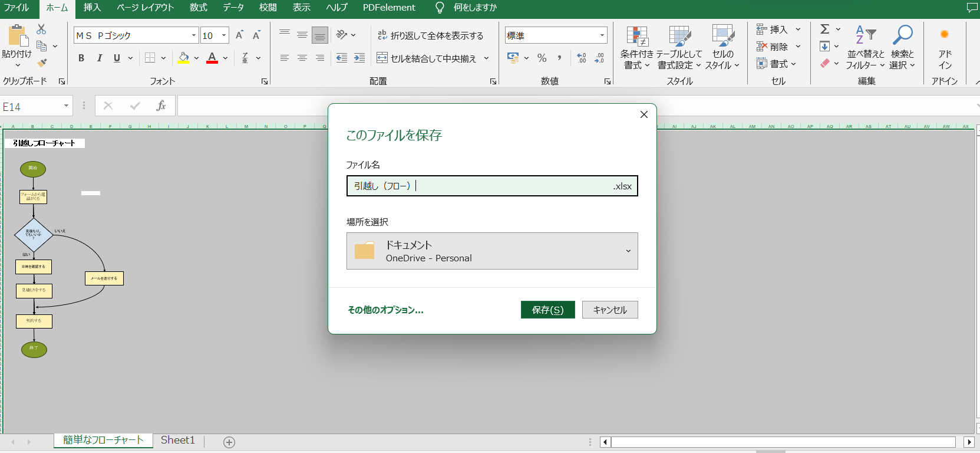Click the ファイル名 input field
The image size is (980, 453).
tap(492, 186)
